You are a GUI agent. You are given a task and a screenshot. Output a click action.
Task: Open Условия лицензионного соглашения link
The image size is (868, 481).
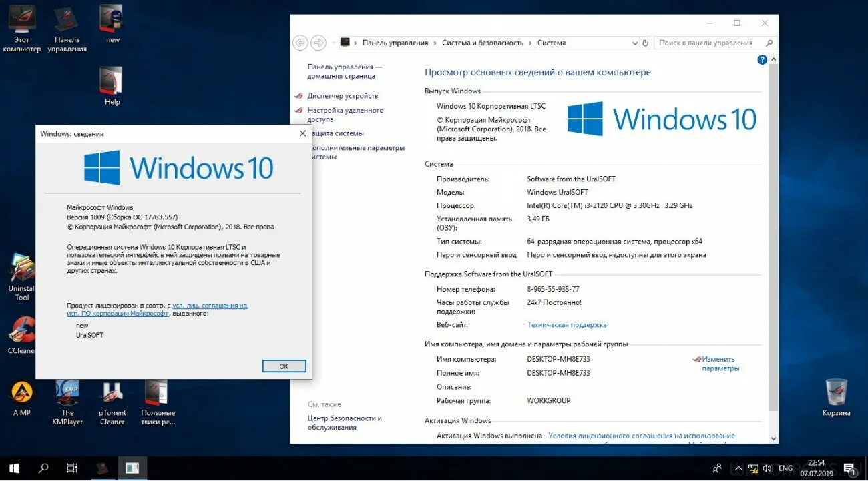coord(641,436)
